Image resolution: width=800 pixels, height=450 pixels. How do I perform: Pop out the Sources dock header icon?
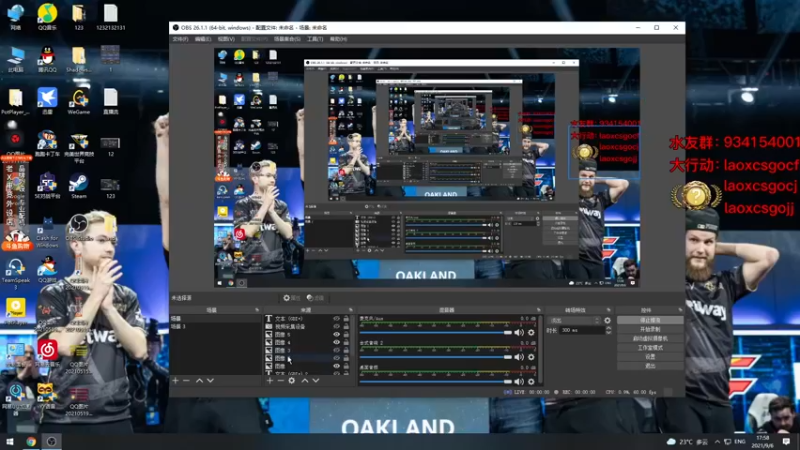coord(351,310)
